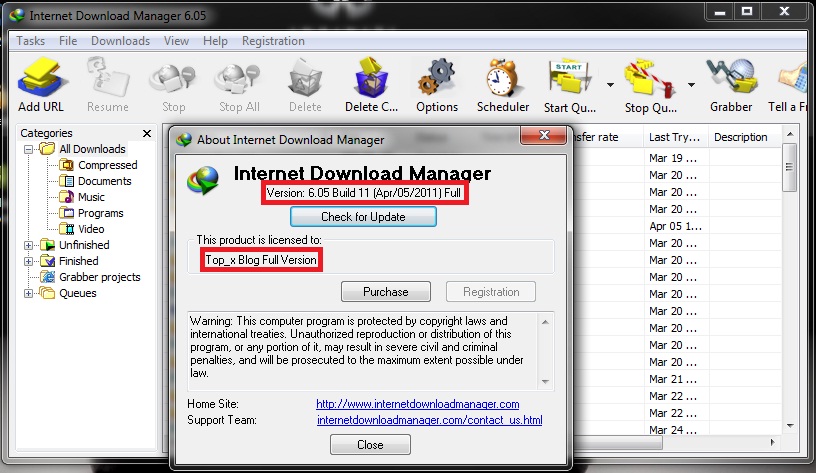Screen dimensions: 816x473
Task: Click the Stop All toolbar icon
Action: (239, 85)
